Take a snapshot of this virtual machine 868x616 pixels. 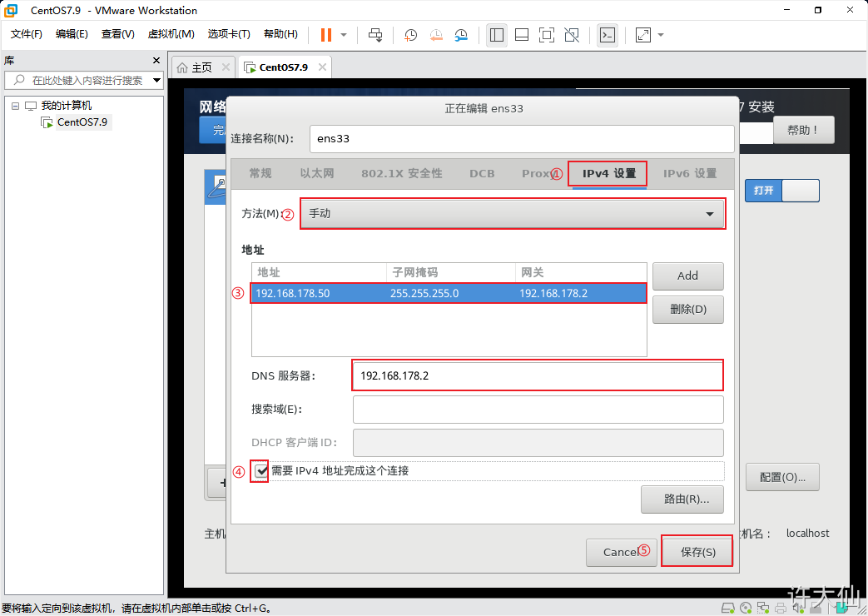pyautogui.click(x=410, y=35)
